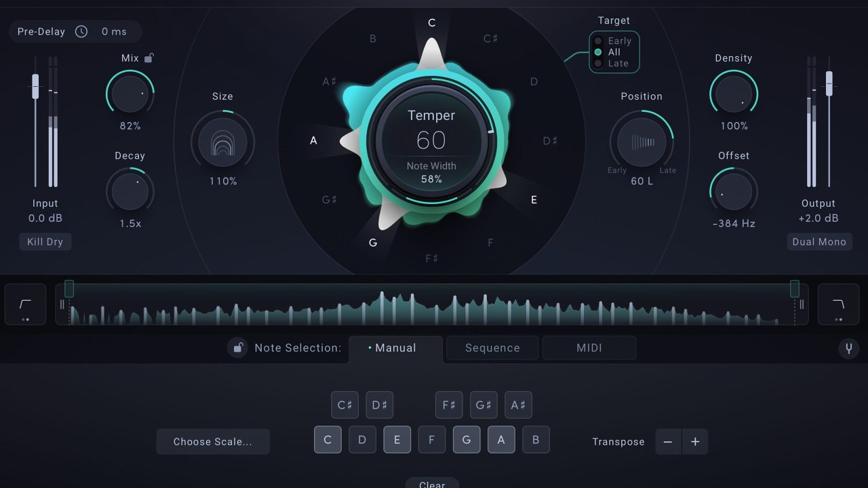Screen dimensions: 868x488
Task: Select the note F
Action: tap(432, 439)
